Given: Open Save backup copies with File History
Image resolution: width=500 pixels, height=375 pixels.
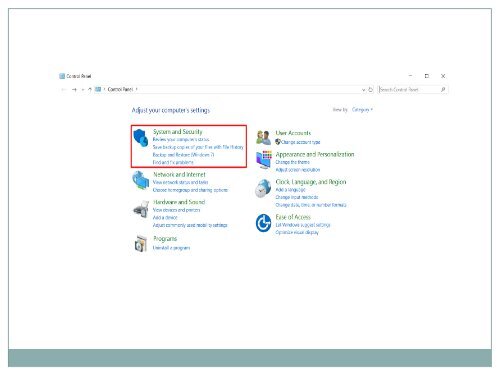Looking at the screenshot, I should point(198,147).
